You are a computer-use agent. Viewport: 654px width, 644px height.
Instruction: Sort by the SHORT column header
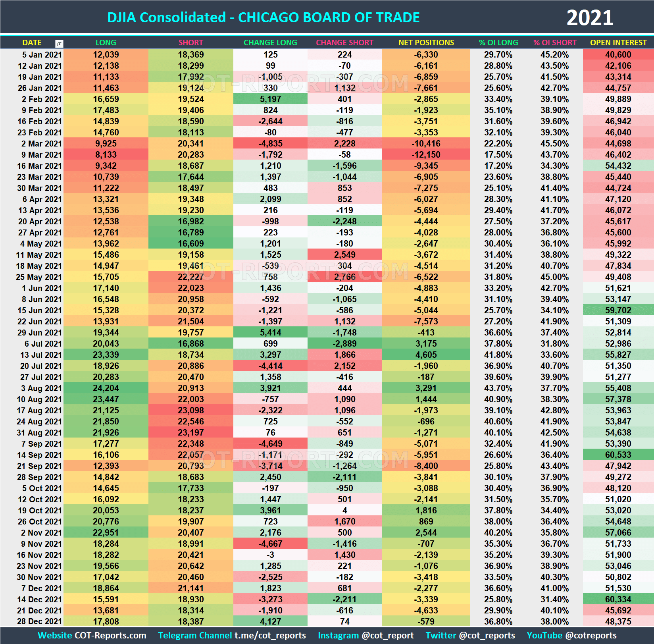pyautogui.click(x=190, y=43)
